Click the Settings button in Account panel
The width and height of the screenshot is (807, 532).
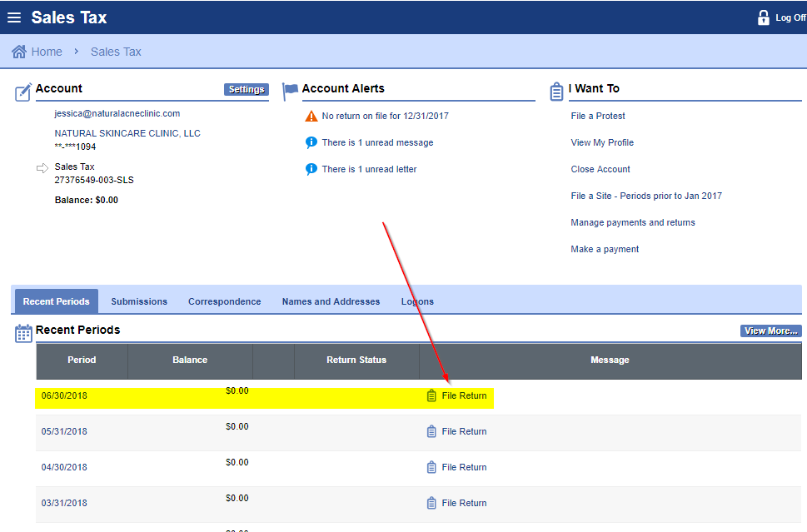coord(247,90)
